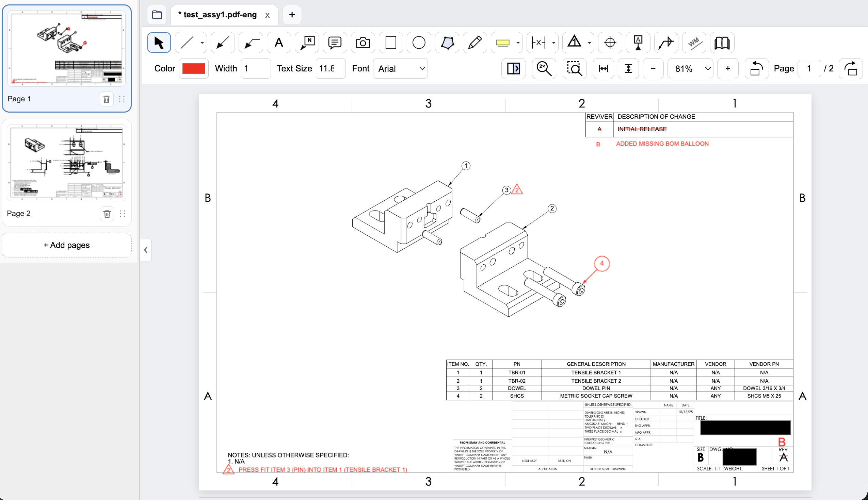Add a comment bubble annotation
The width and height of the screenshot is (868, 500).
tap(335, 43)
